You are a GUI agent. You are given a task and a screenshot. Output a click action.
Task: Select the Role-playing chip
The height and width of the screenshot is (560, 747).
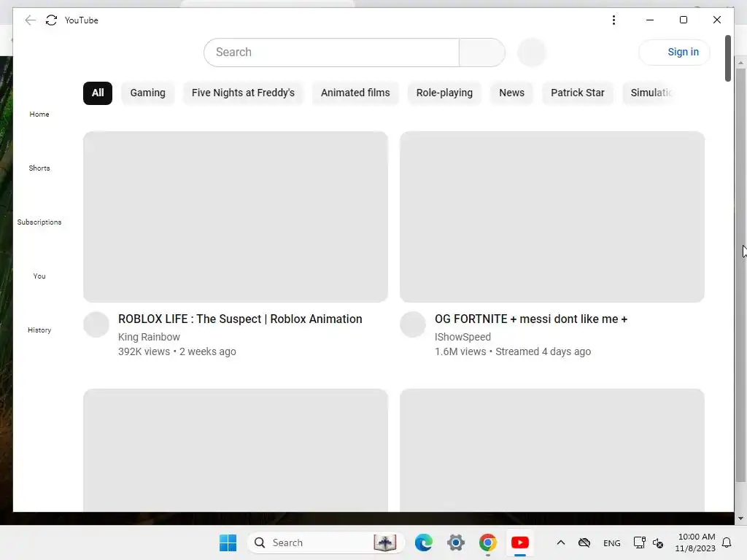444,93
